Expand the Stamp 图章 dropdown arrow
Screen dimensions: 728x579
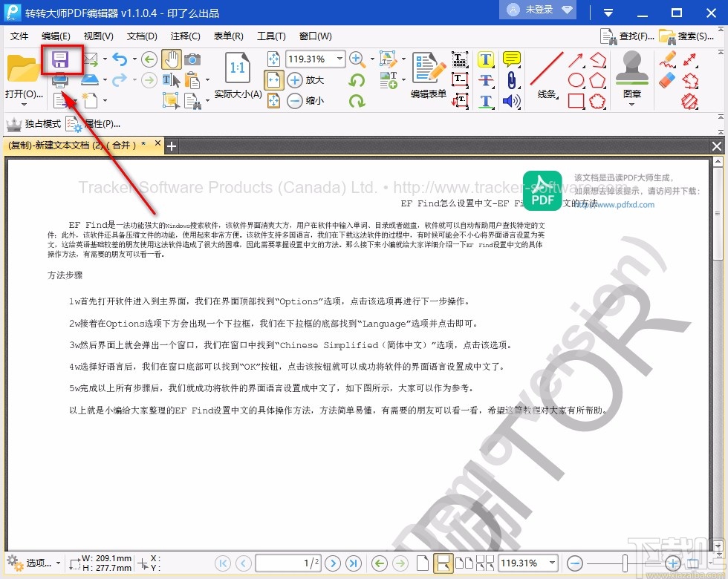tap(632, 105)
